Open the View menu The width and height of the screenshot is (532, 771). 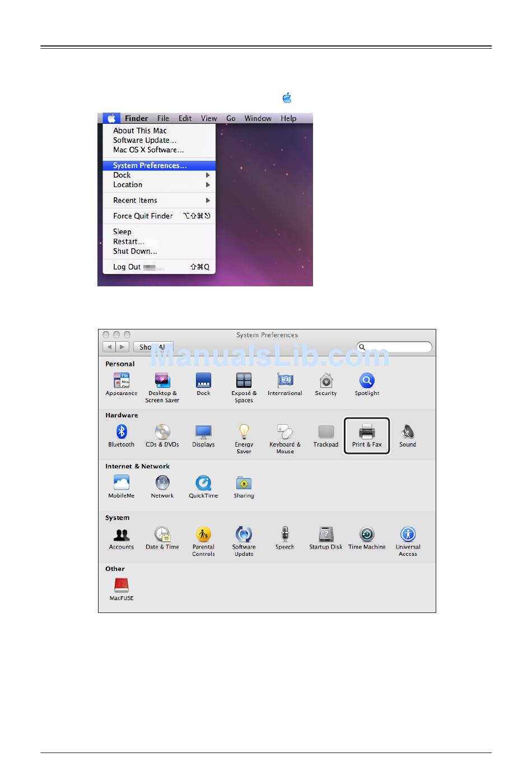pyautogui.click(x=209, y=118)
